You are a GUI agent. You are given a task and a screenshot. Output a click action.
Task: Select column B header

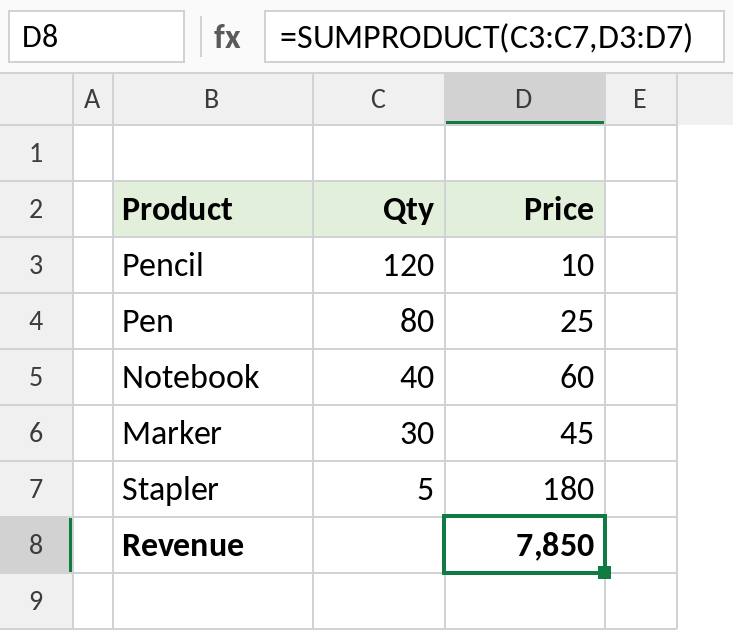click(213, 99)
